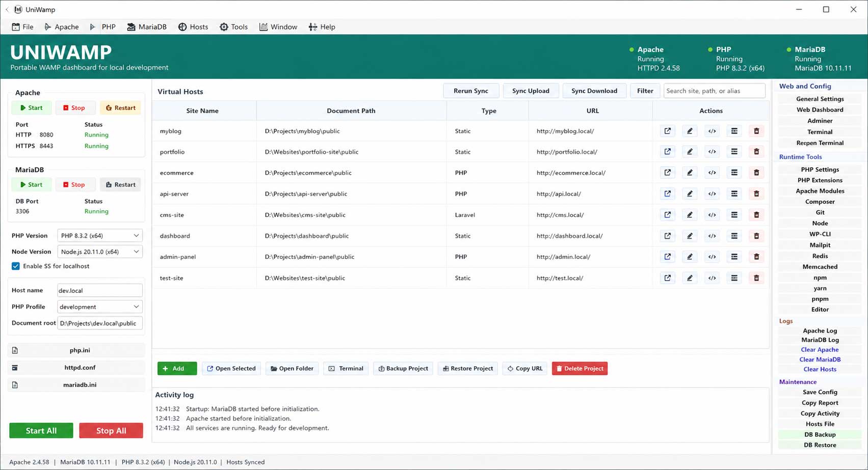Click the site search input field
This screenshot has height=470, width=868.
tap(714, 91)
